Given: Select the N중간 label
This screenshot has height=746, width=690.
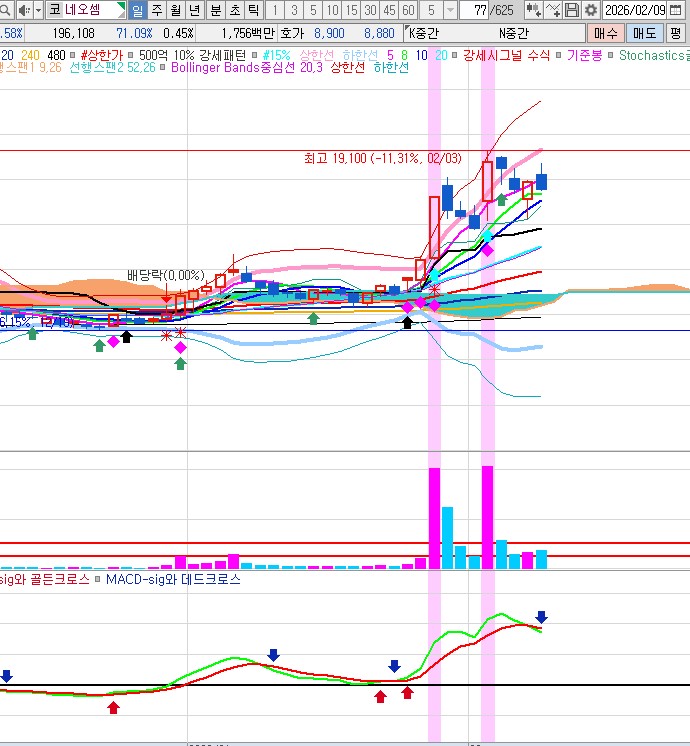Looking at the screenshot, I should click(x=513, y=33).
